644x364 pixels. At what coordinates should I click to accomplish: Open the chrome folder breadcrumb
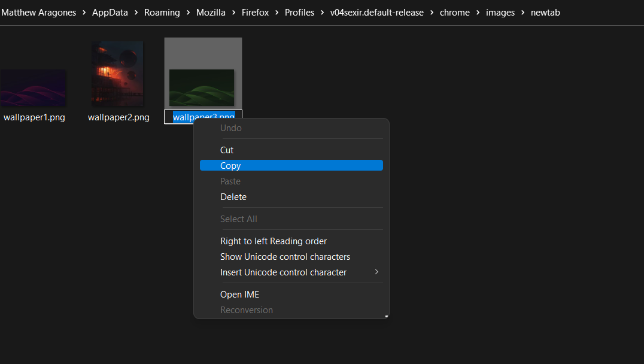[455, 12]
